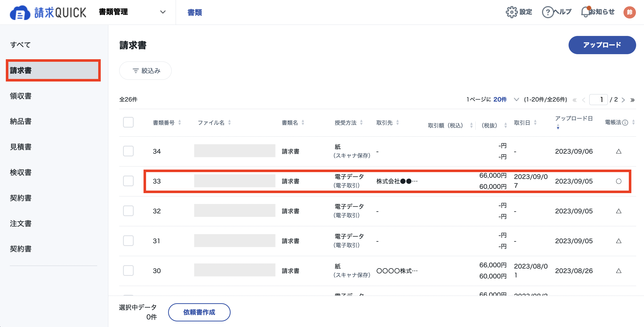Check the box for document 33

pos(128,181)
